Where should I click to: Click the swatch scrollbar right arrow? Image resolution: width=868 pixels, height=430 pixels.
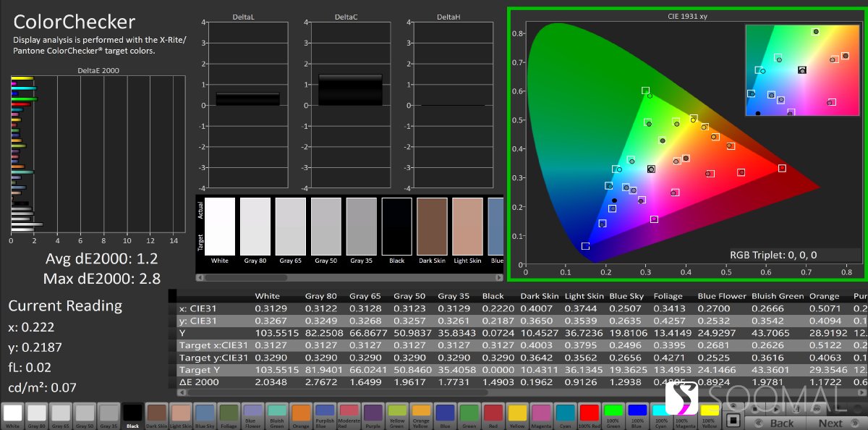(499, 277)
